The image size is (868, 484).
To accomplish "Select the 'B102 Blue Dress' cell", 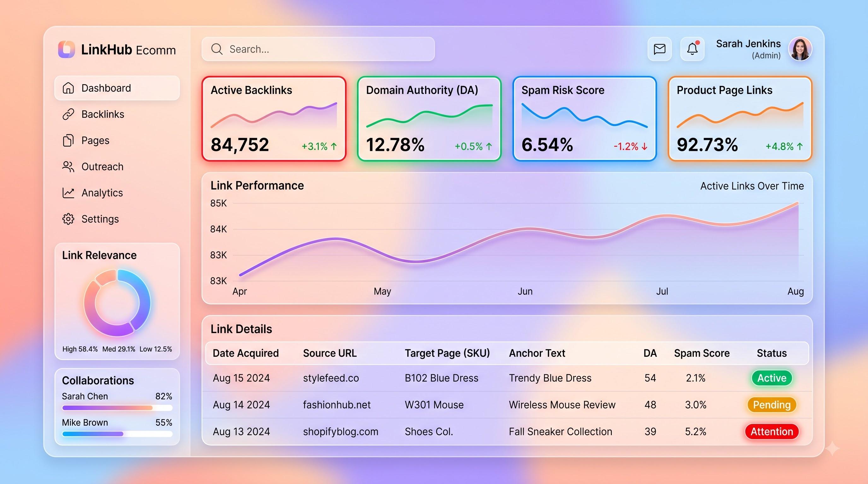I will click(442, 378).
